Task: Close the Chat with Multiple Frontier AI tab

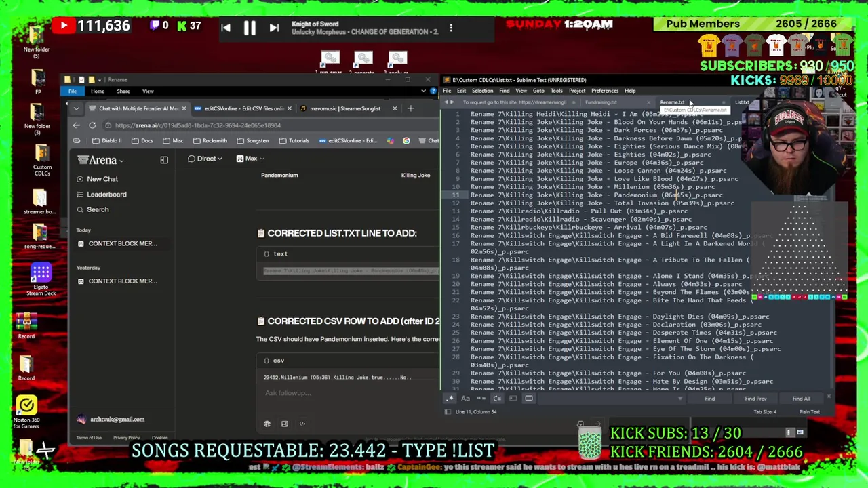Action: pos(183,108)
